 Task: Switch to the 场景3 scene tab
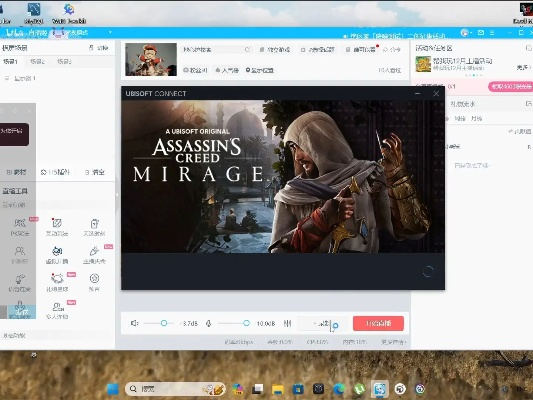click(65, 62)
